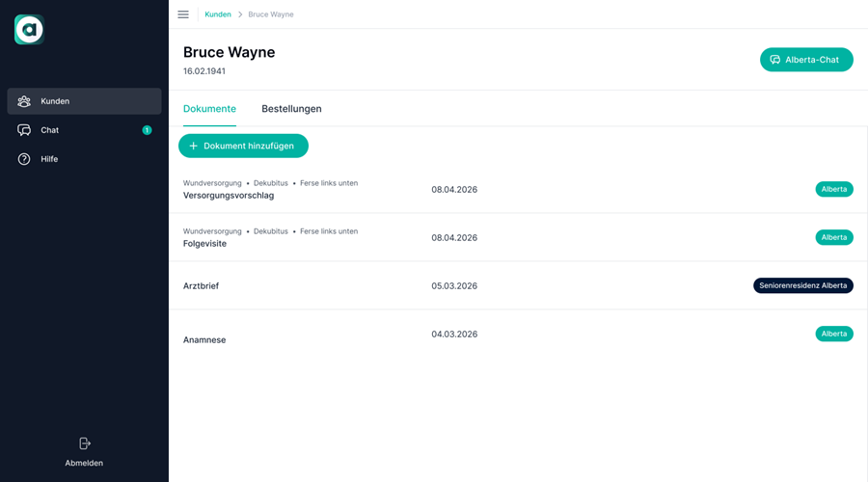Click the Hilfe question mark icon
This screenshot has height=482, width=868.
click(24, 159)
